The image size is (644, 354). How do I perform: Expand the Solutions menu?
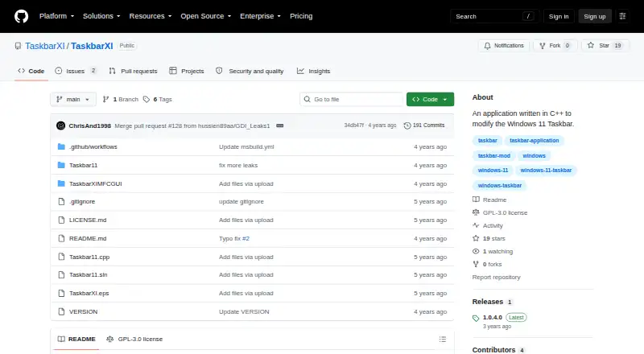(x=101, y=16)
